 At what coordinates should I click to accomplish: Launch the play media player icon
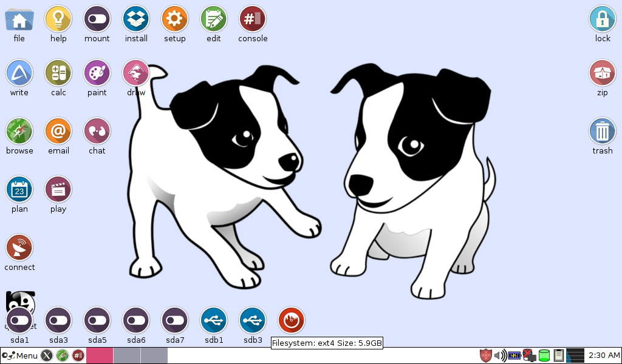[58, 190]
